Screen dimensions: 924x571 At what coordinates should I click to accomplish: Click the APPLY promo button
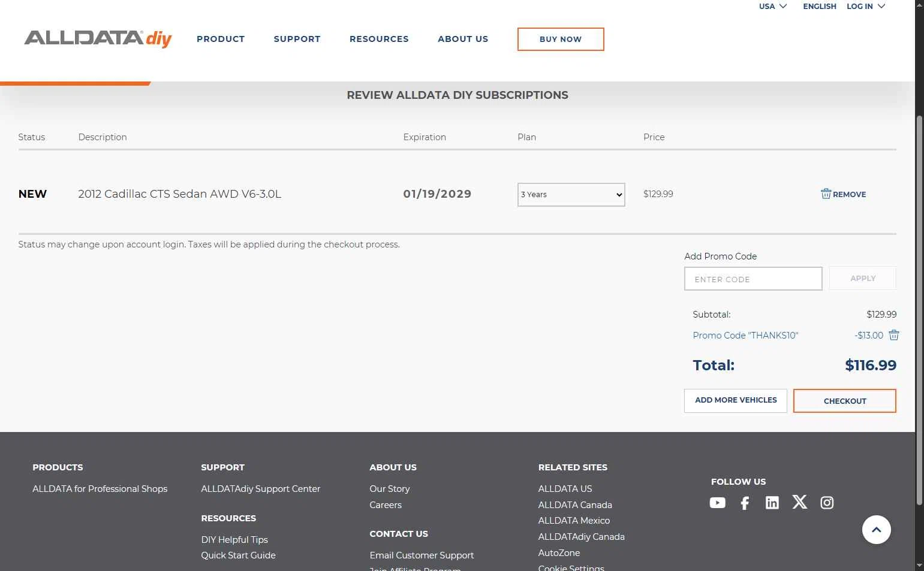[x=862, y=278]
